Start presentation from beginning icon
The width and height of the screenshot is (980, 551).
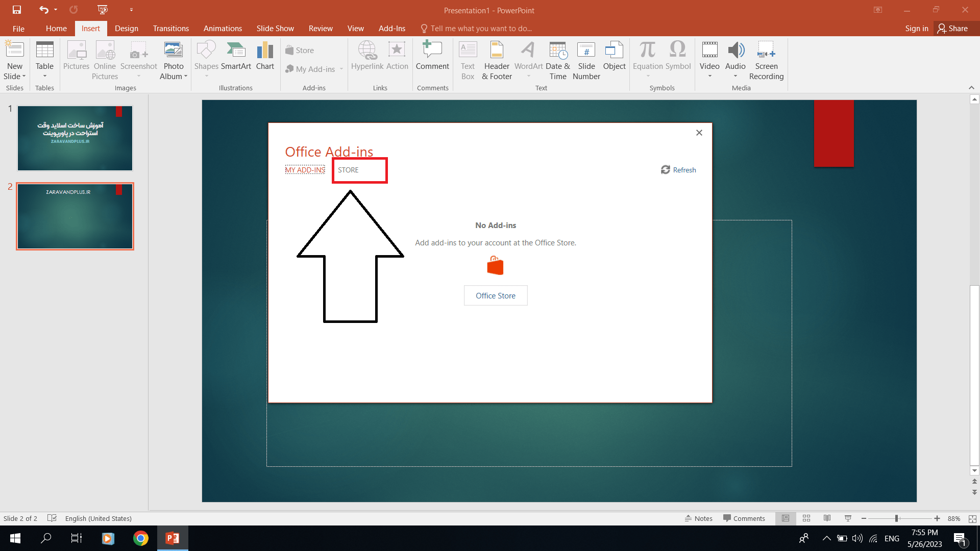(103, 10)
